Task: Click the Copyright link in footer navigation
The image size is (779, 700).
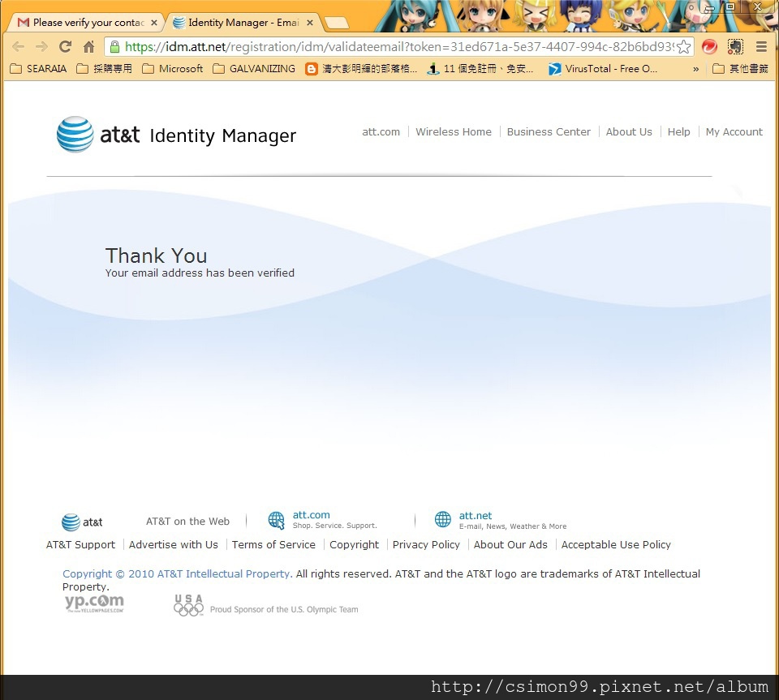Action: pos(355,544)
